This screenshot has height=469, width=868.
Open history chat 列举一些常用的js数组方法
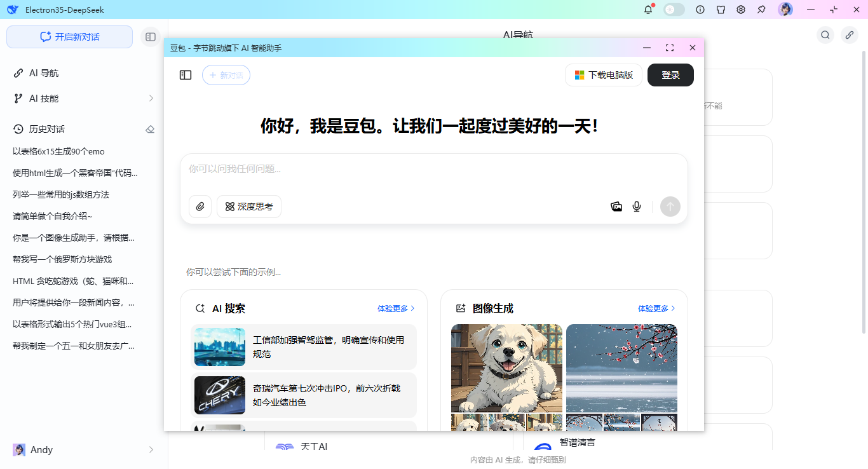61,194
